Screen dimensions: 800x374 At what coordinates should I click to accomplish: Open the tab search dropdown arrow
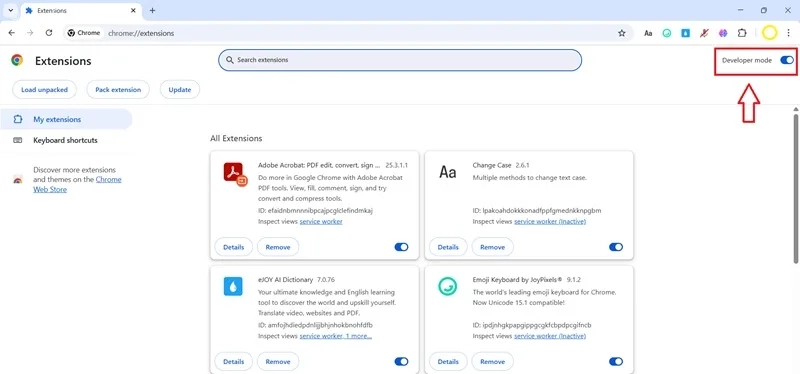(x=10, y=10)
